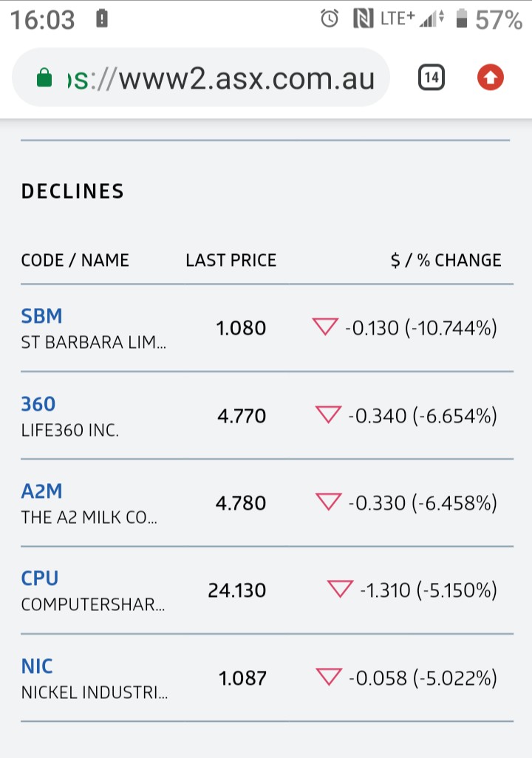Open the browser tab switcher showing 14

(x=432, y=78)
